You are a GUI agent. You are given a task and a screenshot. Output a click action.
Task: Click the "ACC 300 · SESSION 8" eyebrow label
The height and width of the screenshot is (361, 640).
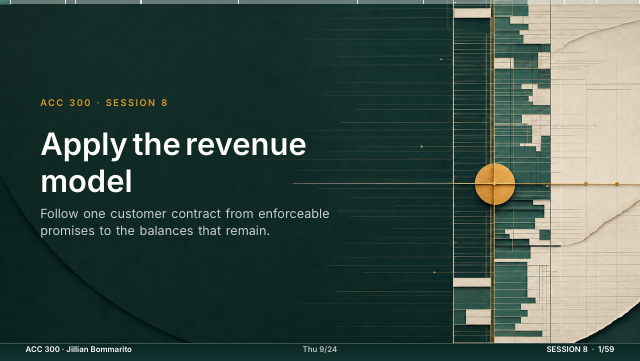104,103
